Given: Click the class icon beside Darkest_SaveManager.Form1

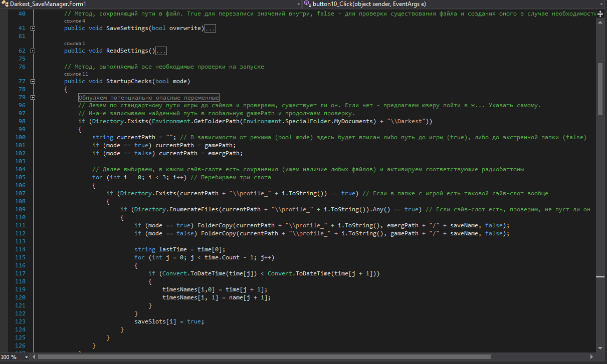Looking at the screenshot, I should [x=5, y=4].
